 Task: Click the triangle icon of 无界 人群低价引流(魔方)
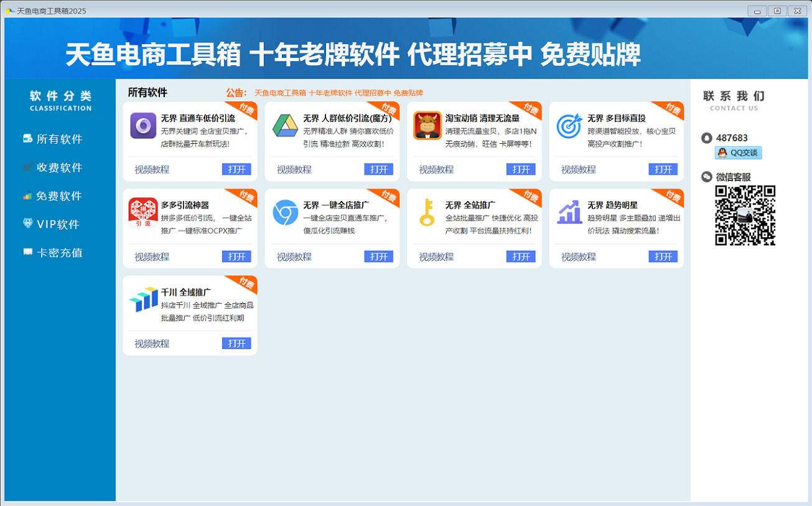(285, 126)
